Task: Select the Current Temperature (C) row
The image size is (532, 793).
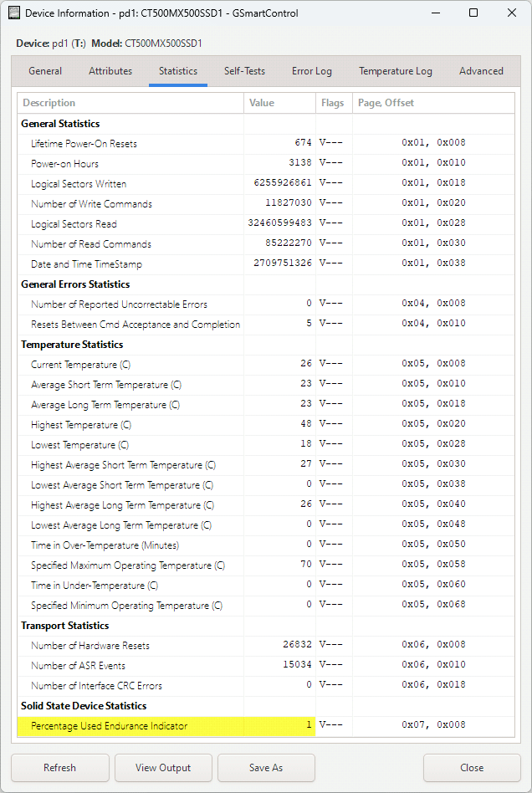Action: point(266,364)
